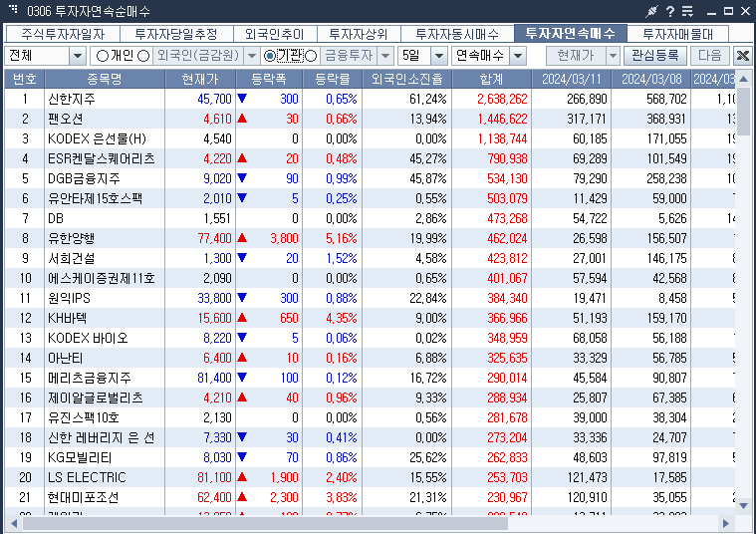Select 유한양행 row name
This screenshot has height=534, width=756.
pos(72,238)
